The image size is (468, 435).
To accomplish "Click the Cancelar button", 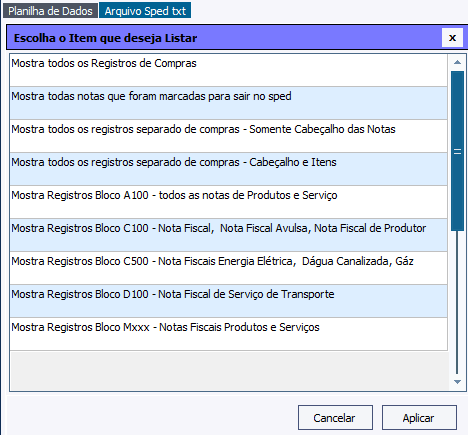I will [x=335, y=418].
